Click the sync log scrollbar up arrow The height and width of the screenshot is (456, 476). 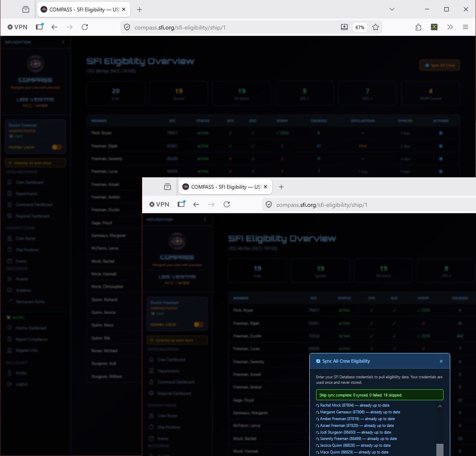440,406
